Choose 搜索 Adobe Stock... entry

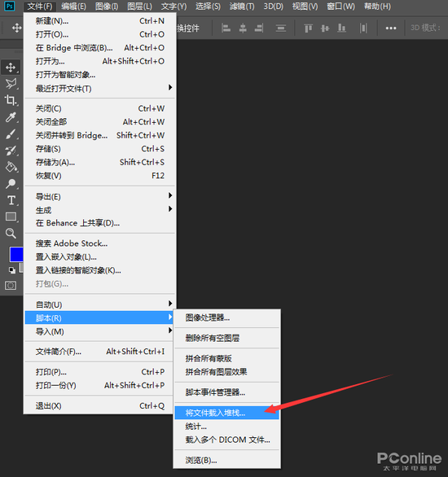coord(100,243)
